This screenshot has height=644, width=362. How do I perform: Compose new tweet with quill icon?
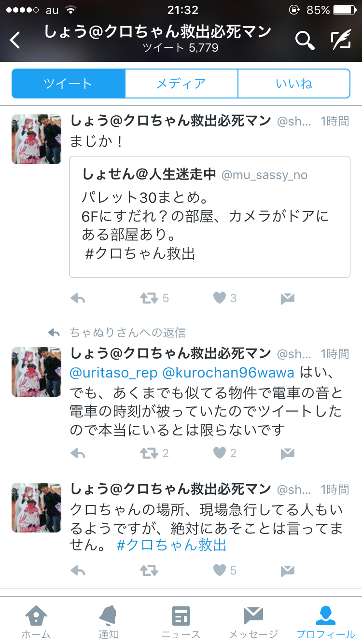click(341, 41)
